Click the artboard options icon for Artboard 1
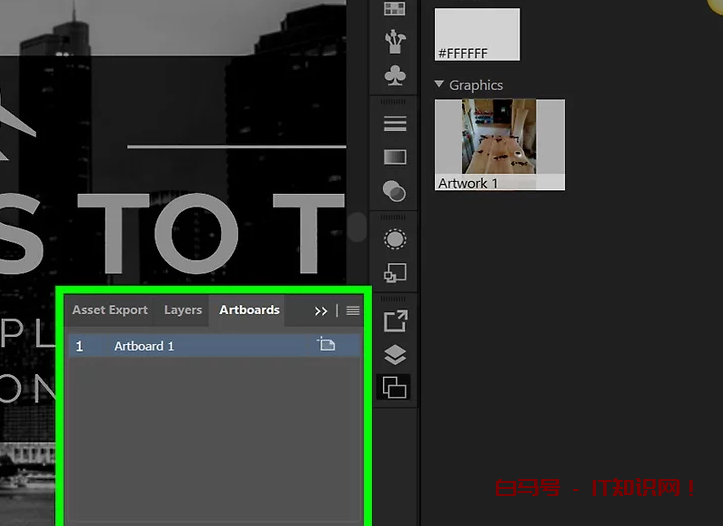This screenshot has height=526, width=723. coord(326,345)
